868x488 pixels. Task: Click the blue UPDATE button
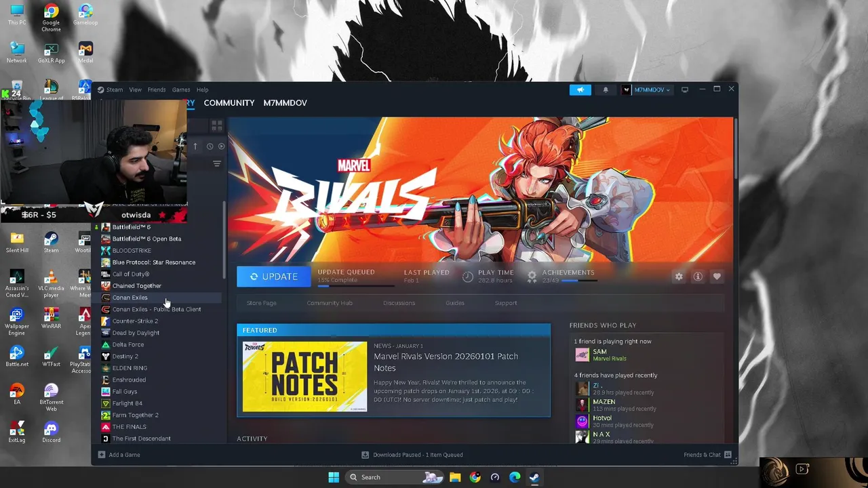coord(273,277)
